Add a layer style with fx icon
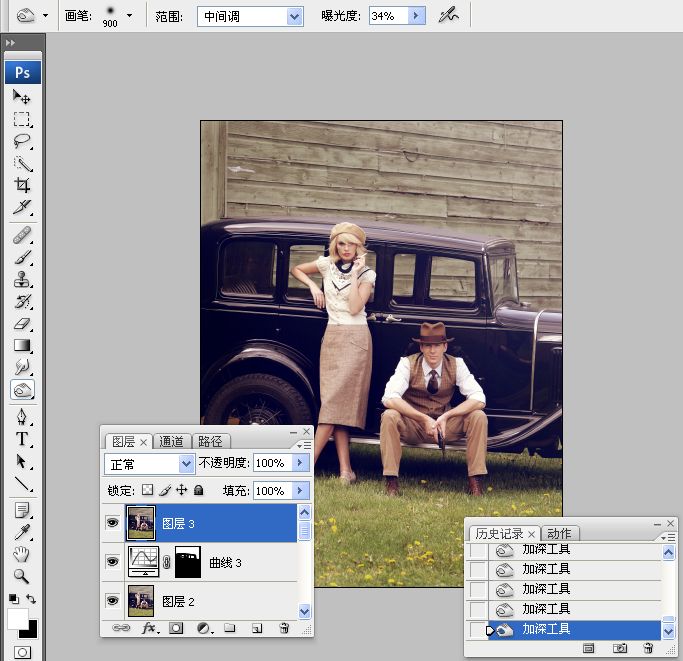Screen dimensions: 683x661 [x=150, y=628]
